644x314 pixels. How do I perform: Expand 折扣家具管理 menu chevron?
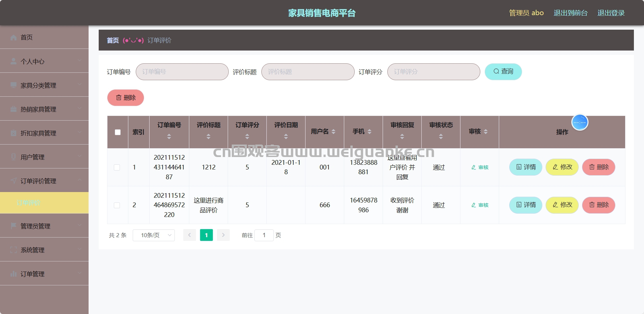79,132
